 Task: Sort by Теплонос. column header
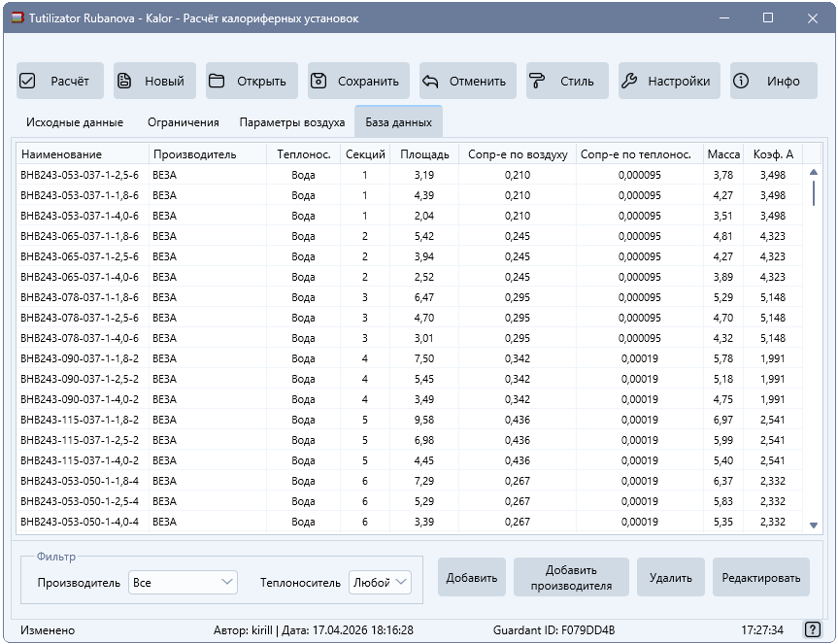(x=304, y=154)
